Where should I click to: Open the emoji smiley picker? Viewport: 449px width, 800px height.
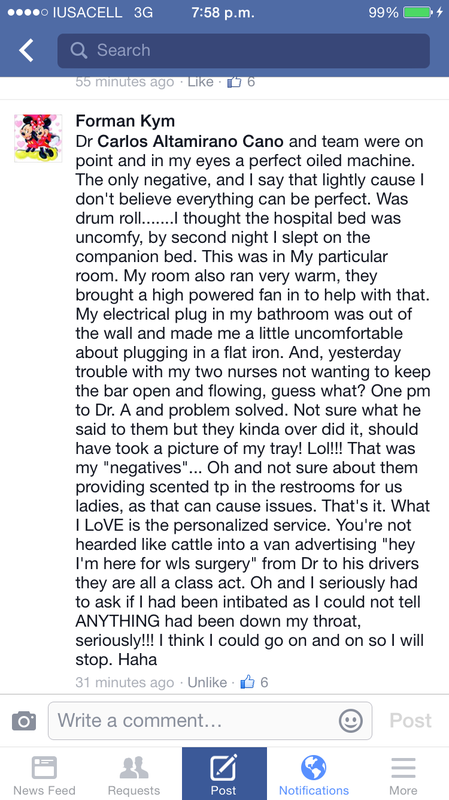351,720
